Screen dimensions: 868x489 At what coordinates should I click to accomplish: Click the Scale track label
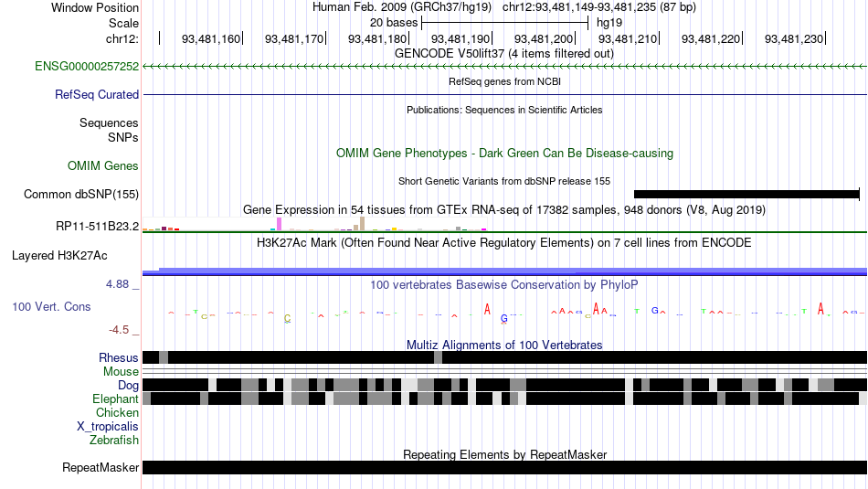[x=123, y=23]
